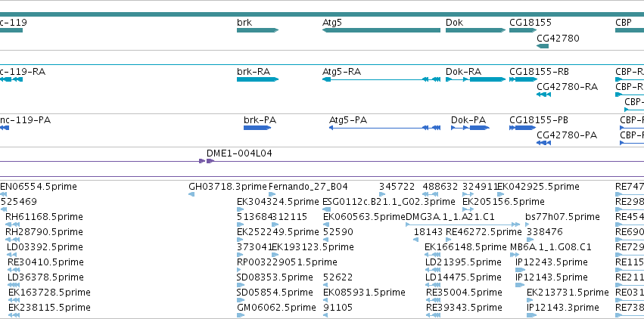Click the nc-119-PA coding sequence label
This screenshot has height=319, width=644.
pos(26,120)
